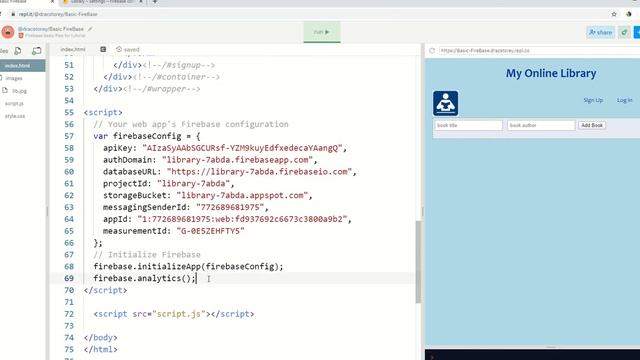
Task: Click the databaseURL value on line 60
Action: coord(260,172)
